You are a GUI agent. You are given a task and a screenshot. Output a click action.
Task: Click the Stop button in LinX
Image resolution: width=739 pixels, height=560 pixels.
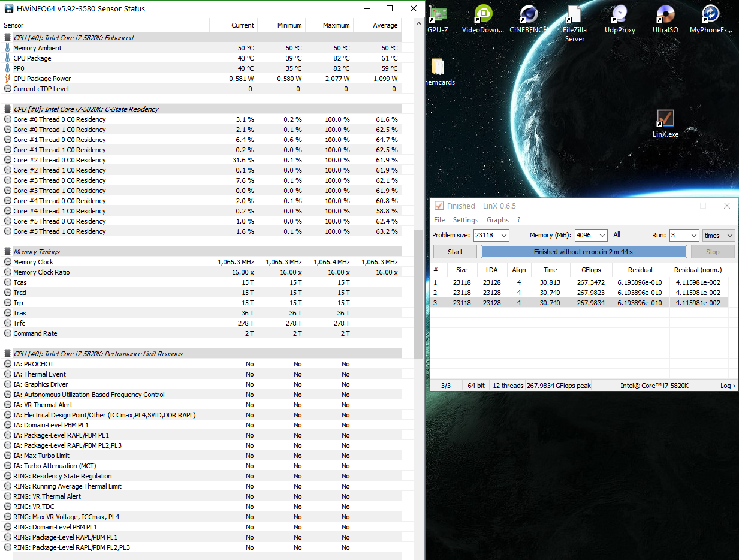(x=713, y=252)
